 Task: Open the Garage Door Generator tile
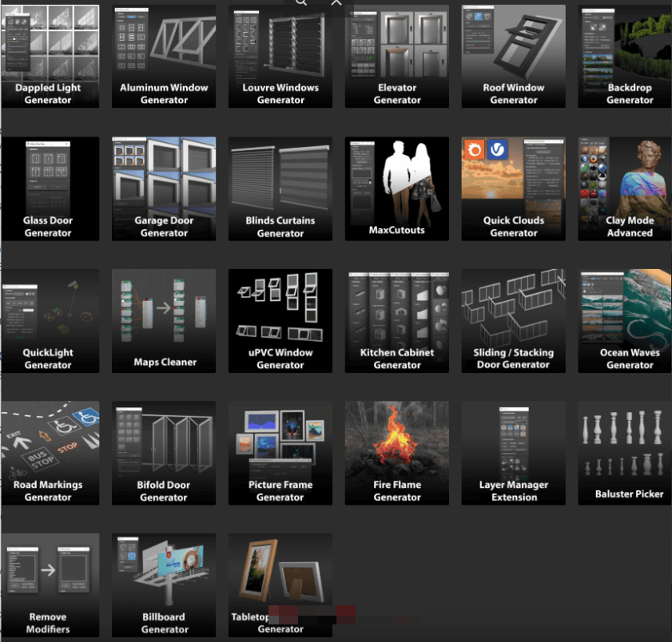click(164, 188)
